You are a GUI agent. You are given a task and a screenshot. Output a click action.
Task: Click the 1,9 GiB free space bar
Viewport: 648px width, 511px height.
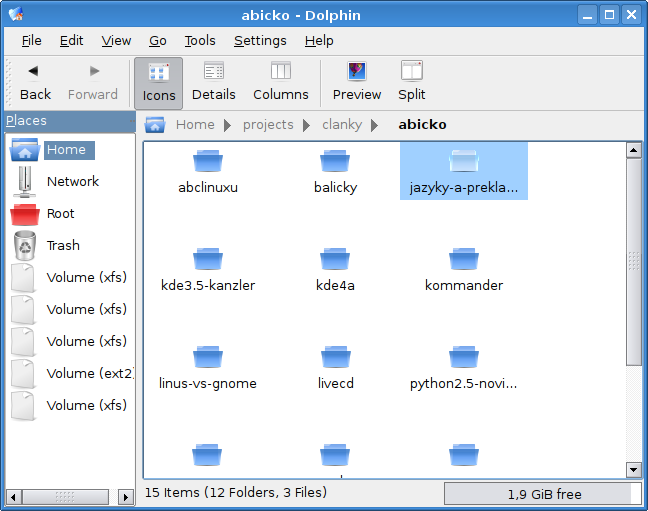tap(543, 494)
